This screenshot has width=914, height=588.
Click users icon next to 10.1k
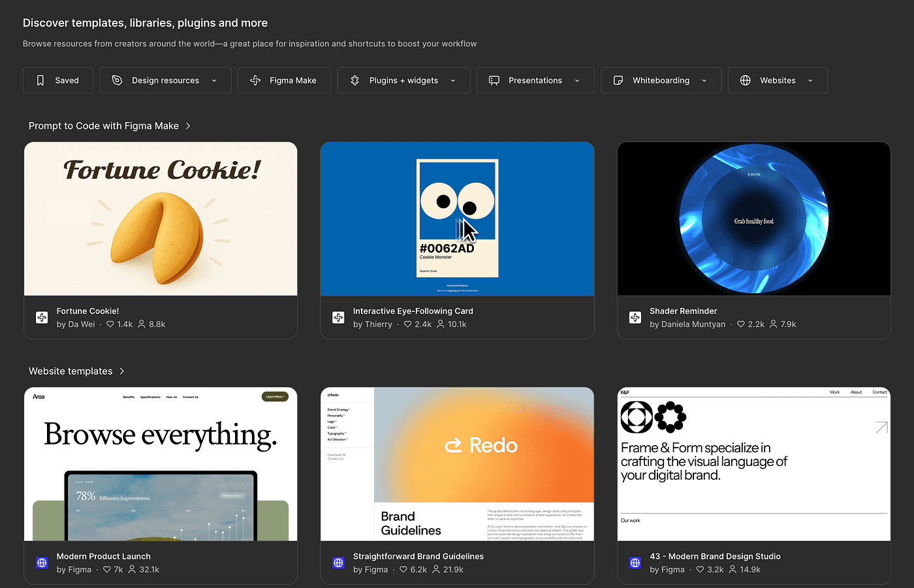pyautogui.click(x=441, y=324)
